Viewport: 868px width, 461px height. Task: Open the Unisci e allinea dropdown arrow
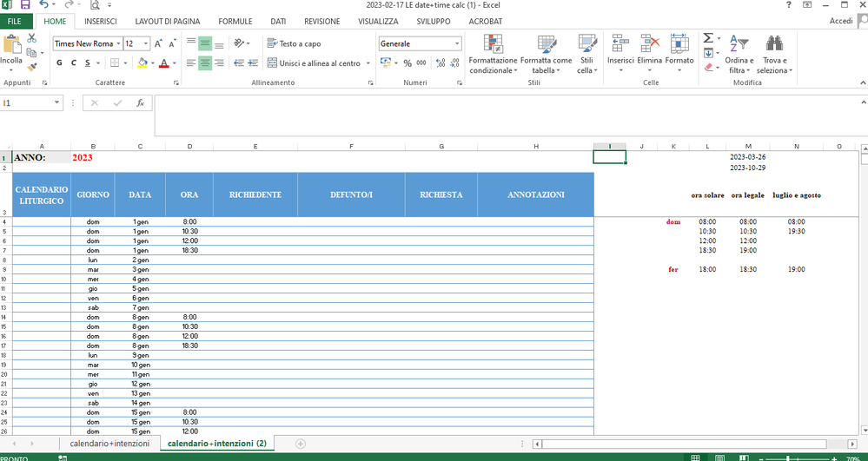[x=368, y=63]
